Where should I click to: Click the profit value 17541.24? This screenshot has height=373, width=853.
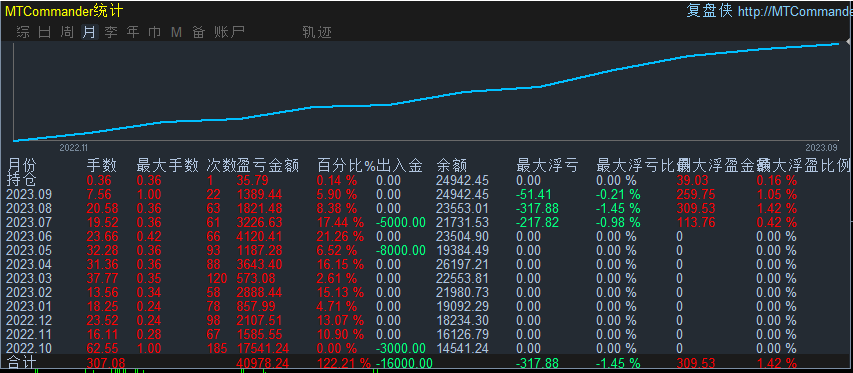coord(263,348)
